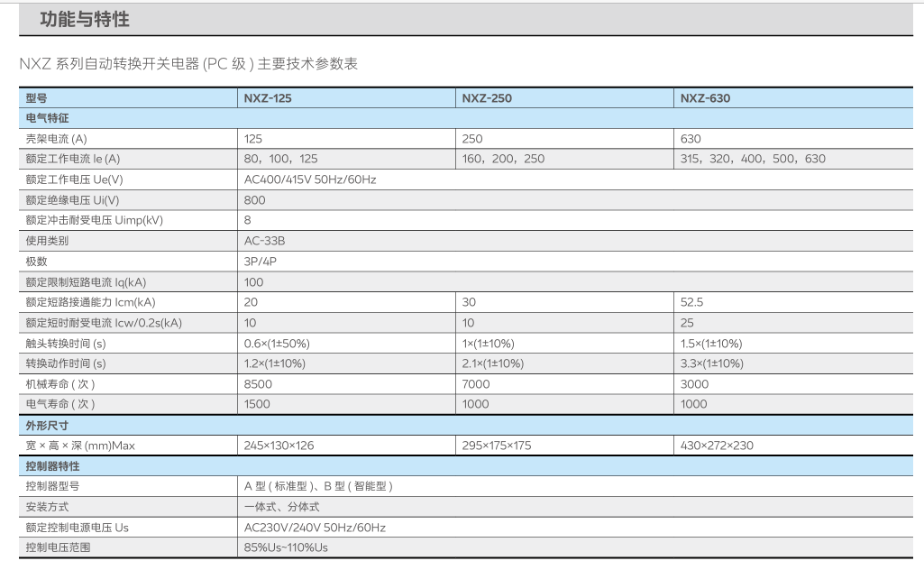Click the 85%Us~110%Us control voltage range cell
The image size is (924, 570).
point(286,547)
